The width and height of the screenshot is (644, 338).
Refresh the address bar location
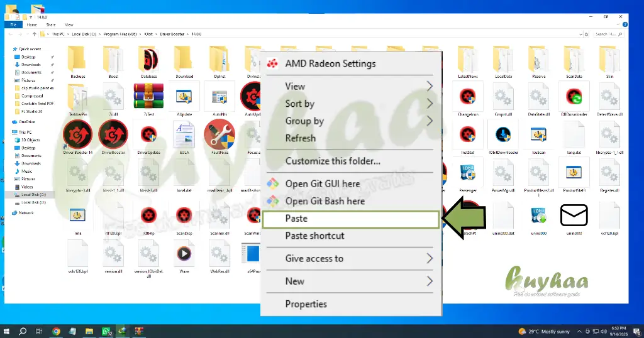587,35
